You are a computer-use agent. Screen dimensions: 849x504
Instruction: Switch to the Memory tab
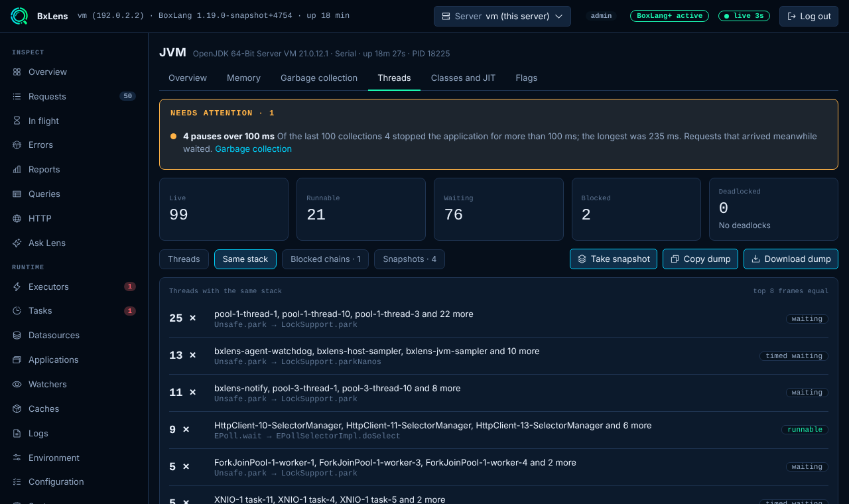[243, 78]
